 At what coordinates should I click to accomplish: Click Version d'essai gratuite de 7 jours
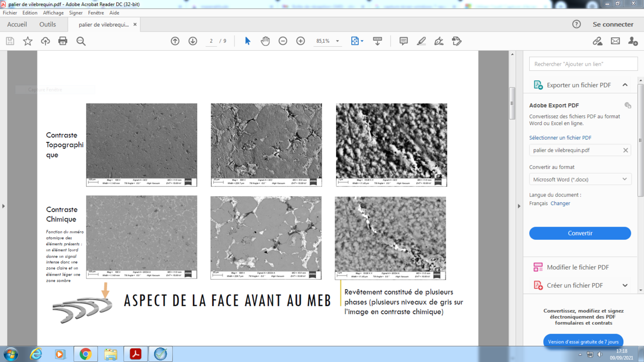584,342
